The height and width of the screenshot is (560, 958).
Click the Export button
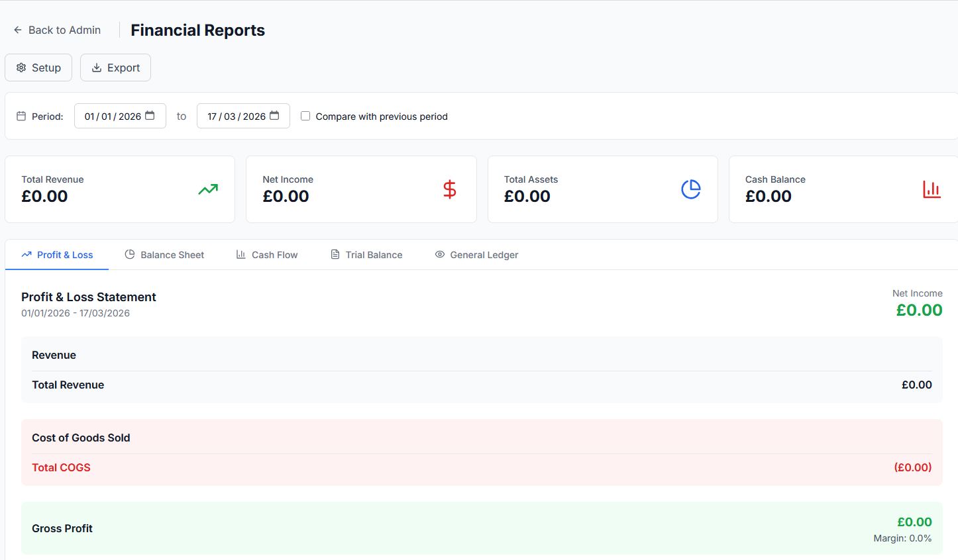coord(115,68)
